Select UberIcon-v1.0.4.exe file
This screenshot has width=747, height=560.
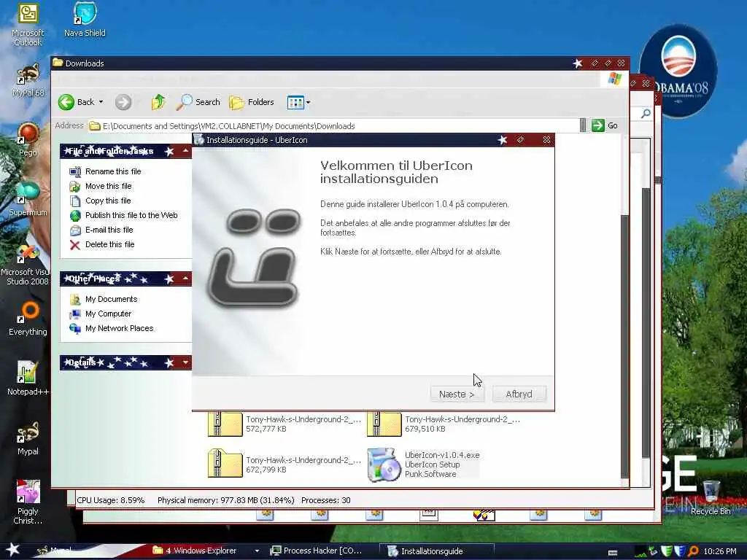point(423,464)
